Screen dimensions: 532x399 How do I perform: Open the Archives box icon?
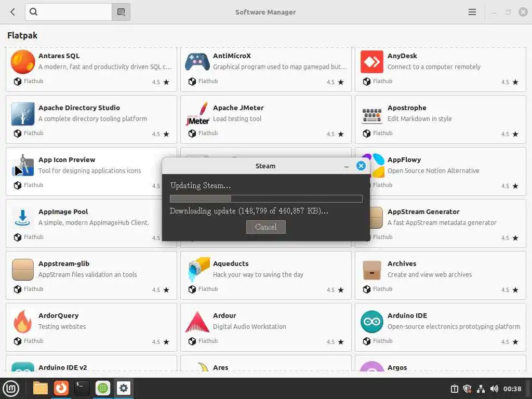[372, 270]
